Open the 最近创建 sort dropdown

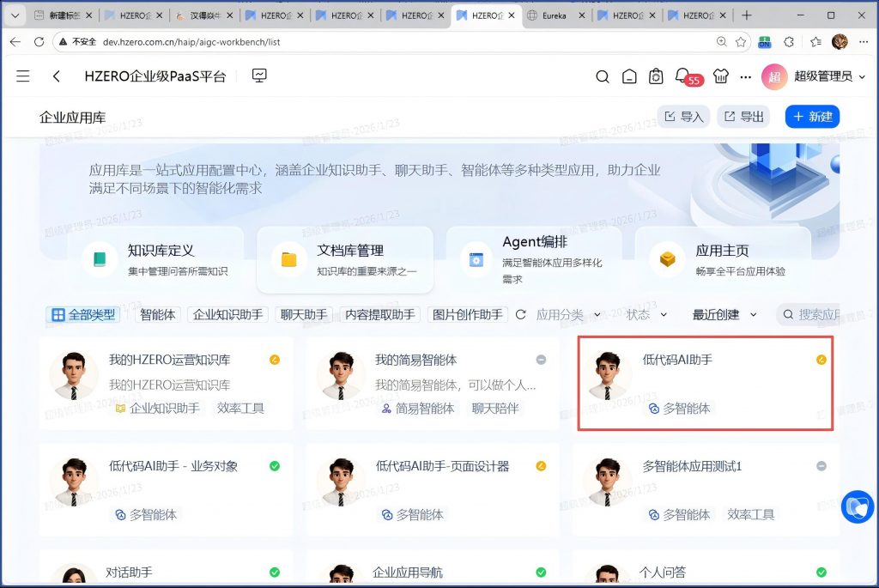coord(724,315)
